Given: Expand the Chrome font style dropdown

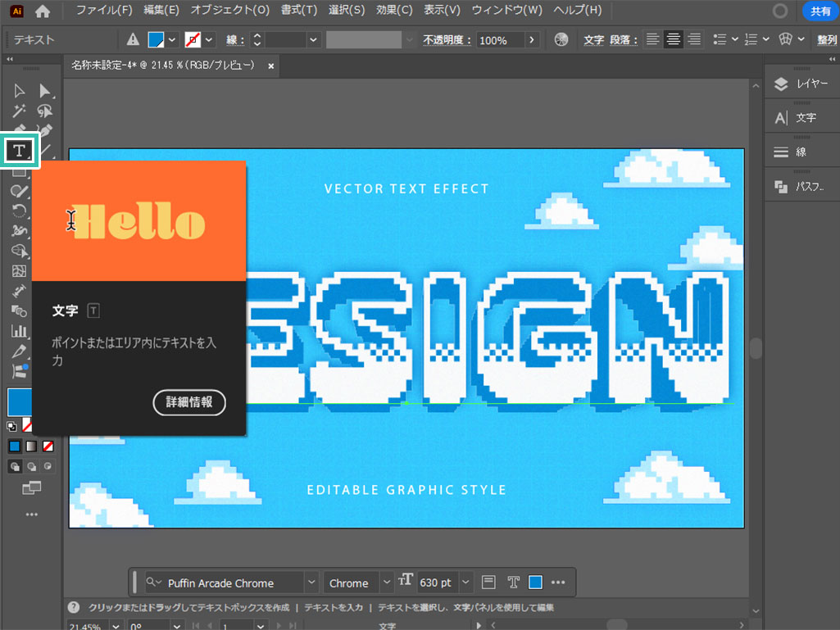Looking at the screenshot, I should click(387, 582).
